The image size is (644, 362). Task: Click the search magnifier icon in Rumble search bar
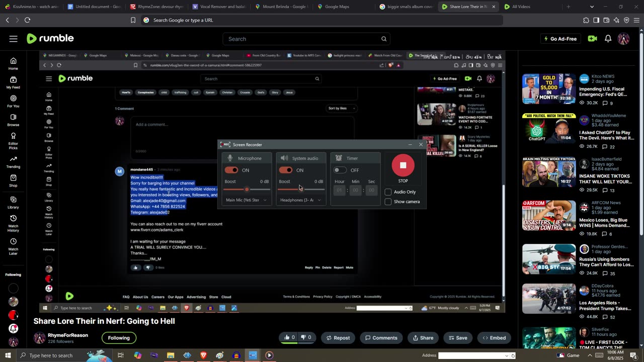[384, 39]
